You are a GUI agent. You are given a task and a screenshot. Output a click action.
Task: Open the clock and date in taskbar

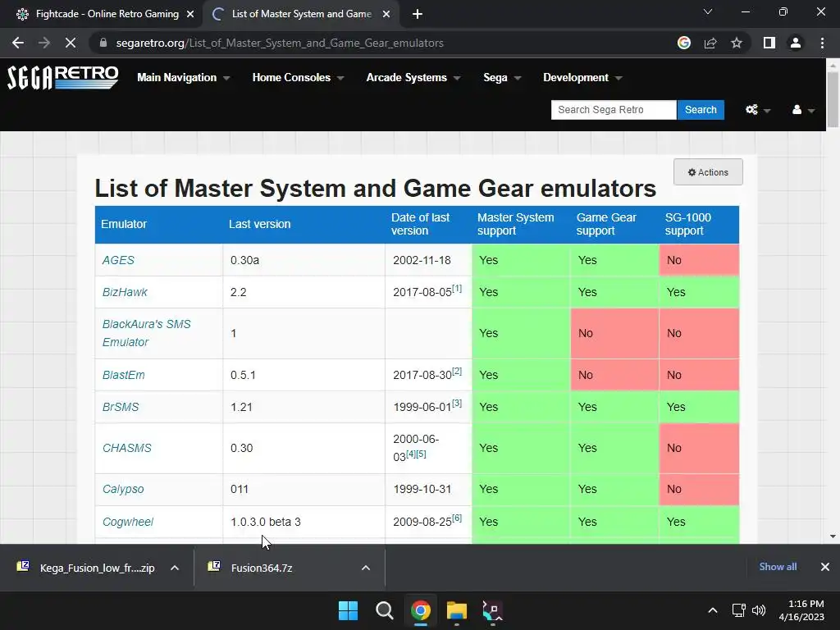pos(801,610)
